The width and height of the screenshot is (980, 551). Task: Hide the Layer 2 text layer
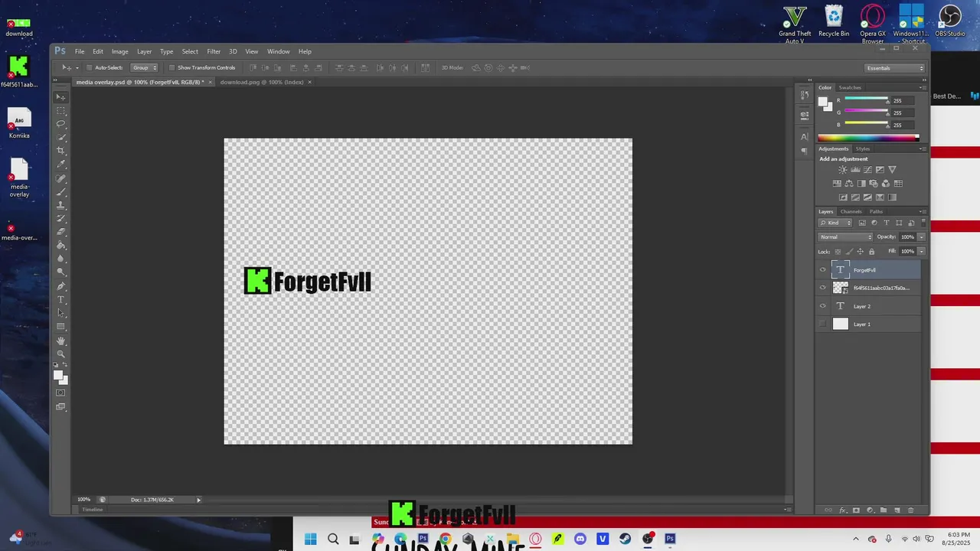(x=823, y=306)
